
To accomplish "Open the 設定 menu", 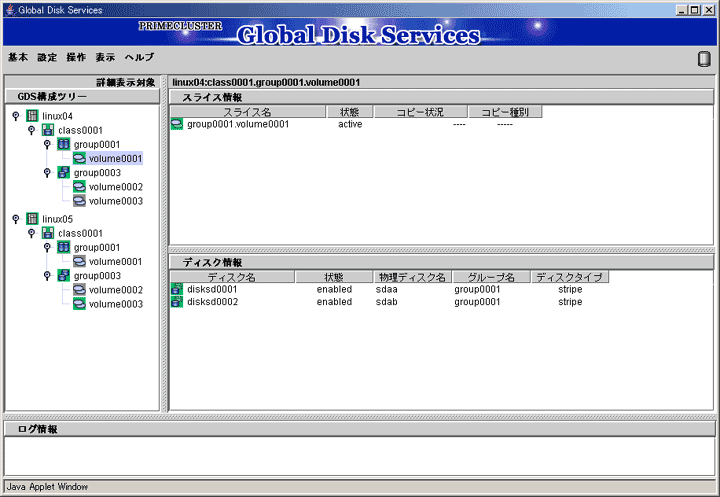I will click(x=47, y=57).
